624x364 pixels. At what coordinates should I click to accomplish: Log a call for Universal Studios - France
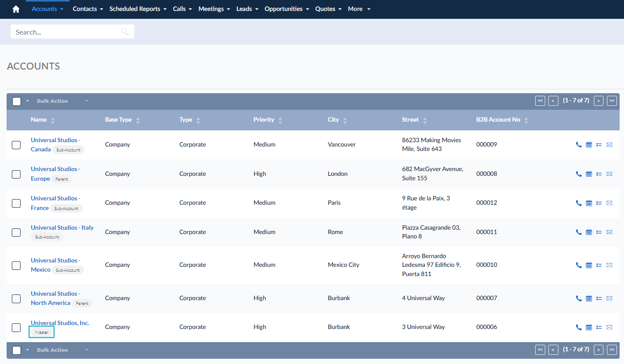click(578, 203)
